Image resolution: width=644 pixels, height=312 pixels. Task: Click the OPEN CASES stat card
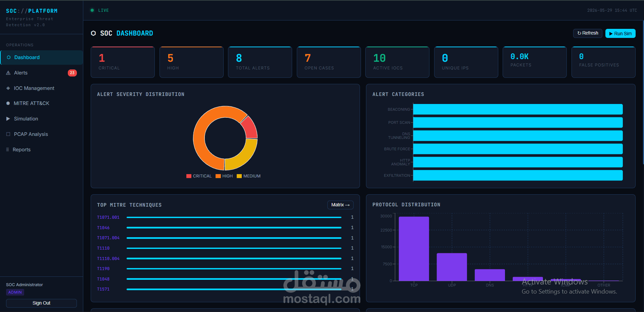click(x=329, y=62)
